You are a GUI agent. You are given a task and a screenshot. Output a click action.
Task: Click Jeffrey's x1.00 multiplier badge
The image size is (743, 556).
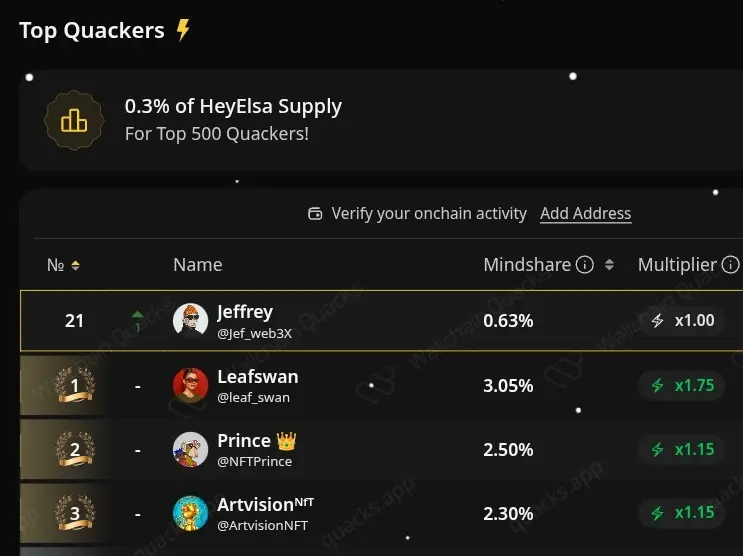pos(683,321)
